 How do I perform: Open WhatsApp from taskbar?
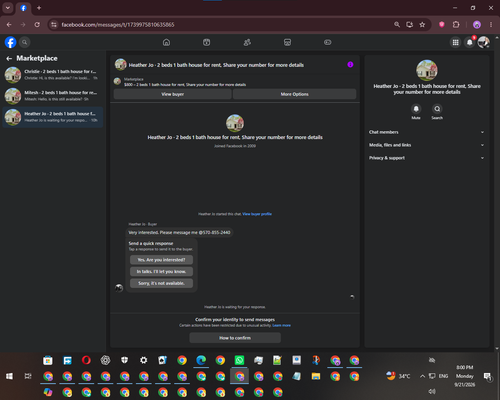pos(239,360)
